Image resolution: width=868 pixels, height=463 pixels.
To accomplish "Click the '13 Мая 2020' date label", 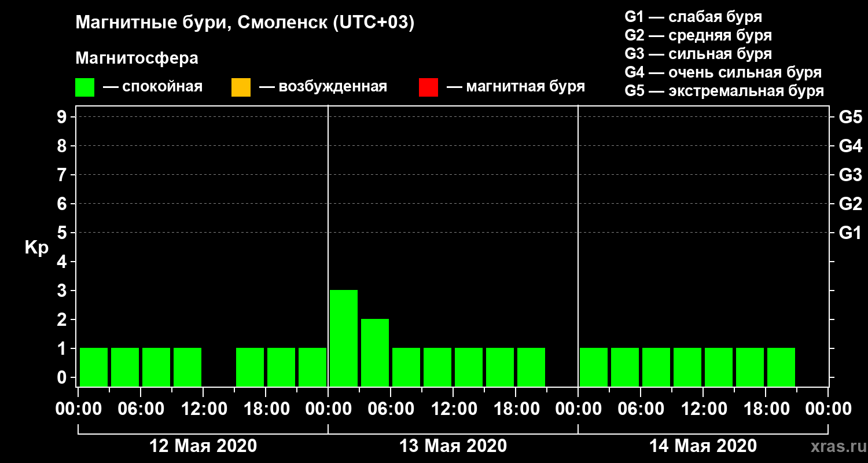I will [x=453, y=446].
